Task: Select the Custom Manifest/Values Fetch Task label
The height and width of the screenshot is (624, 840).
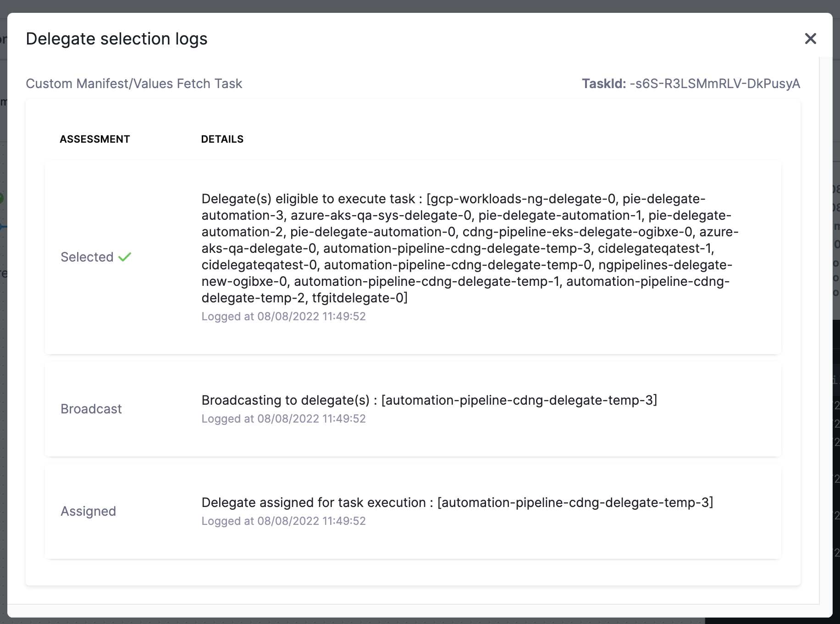Action: (x=134, y=84)
